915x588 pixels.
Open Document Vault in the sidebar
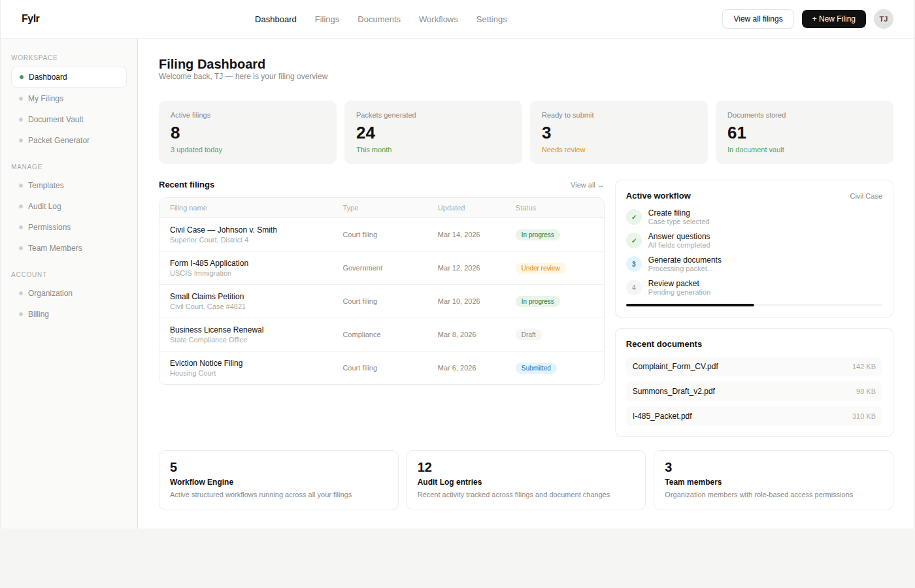coord(56,120)
